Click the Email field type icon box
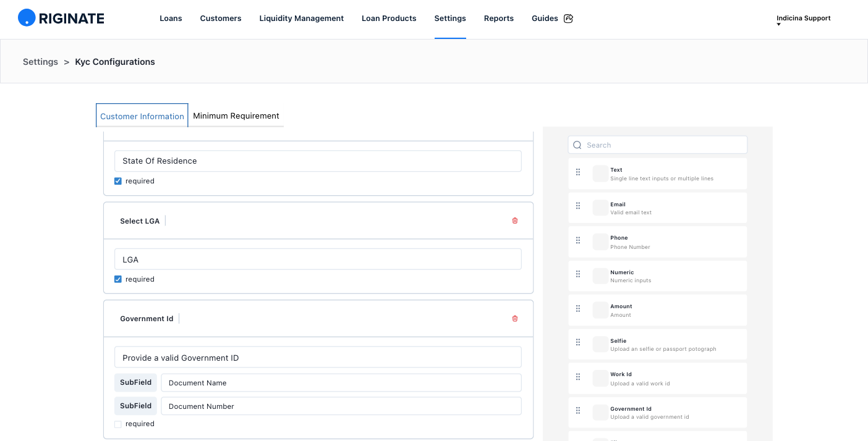 (x=600, y=208)
